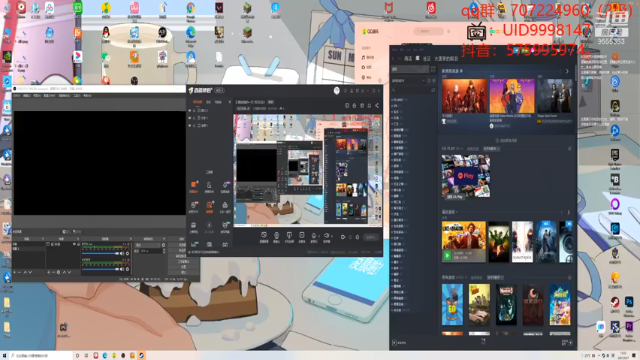640x360 pixels.
Task: Toggle eye of second scene in streaming companion
Action: 190,118
